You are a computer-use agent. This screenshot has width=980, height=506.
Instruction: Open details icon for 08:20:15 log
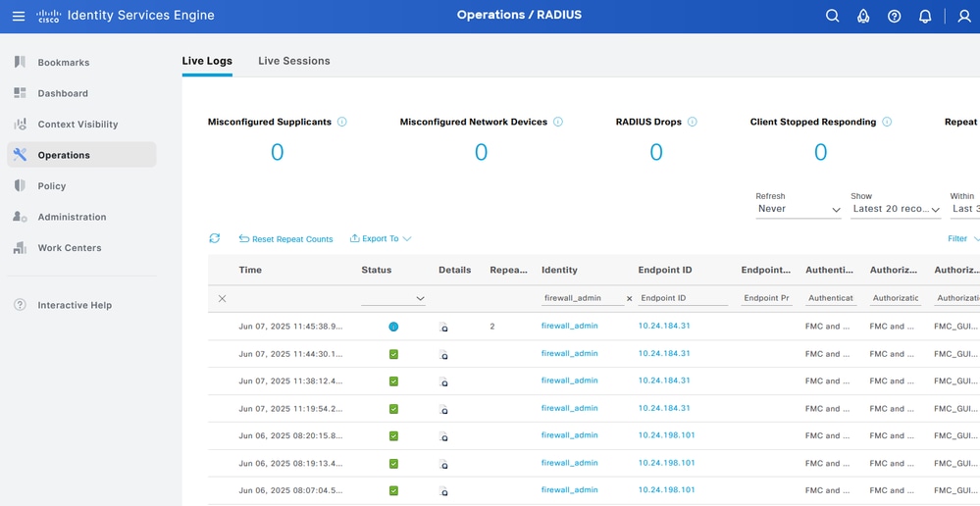click(443, 436)
